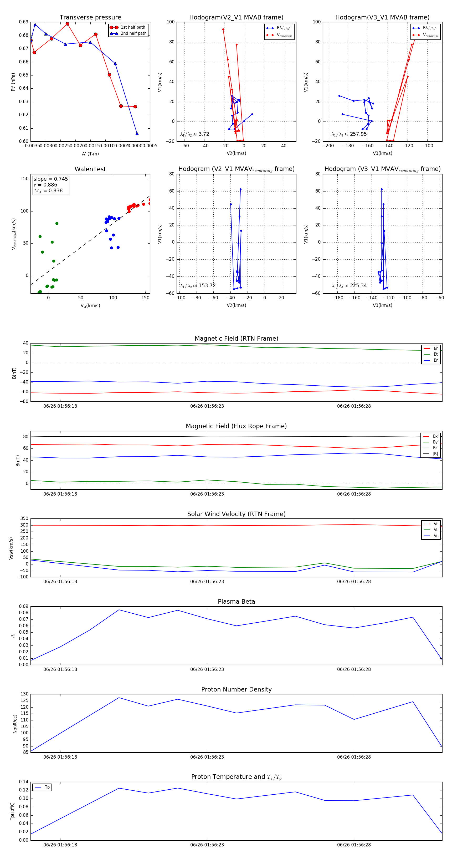473x868 pixels.
Task: Select the "Bx'" legend entry
Action: tap(431, 436)
